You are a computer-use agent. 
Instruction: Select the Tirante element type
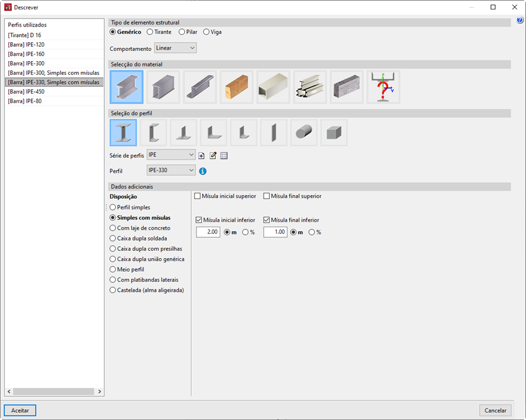click(x=159, y=32)
